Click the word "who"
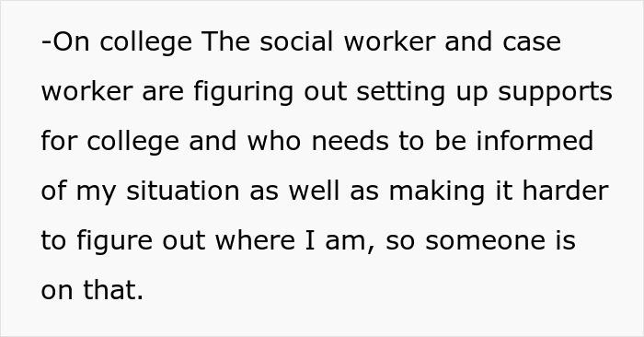 pos(274,141)
